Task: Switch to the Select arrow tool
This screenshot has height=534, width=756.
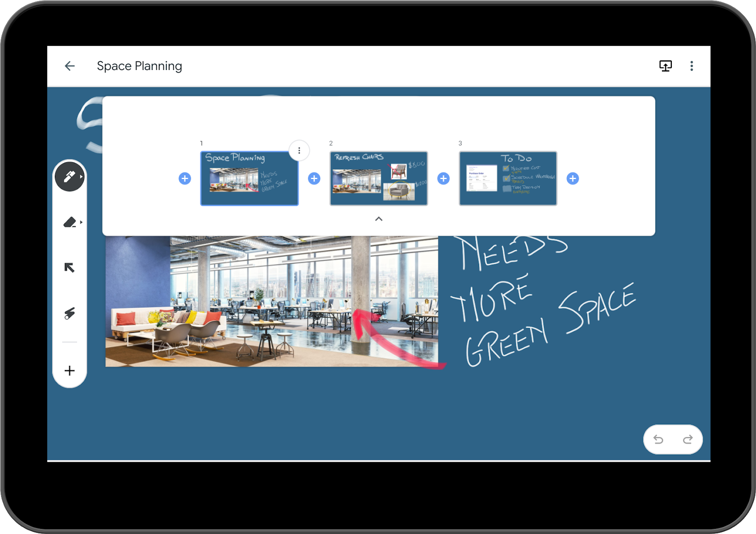Action: [69, 267]
